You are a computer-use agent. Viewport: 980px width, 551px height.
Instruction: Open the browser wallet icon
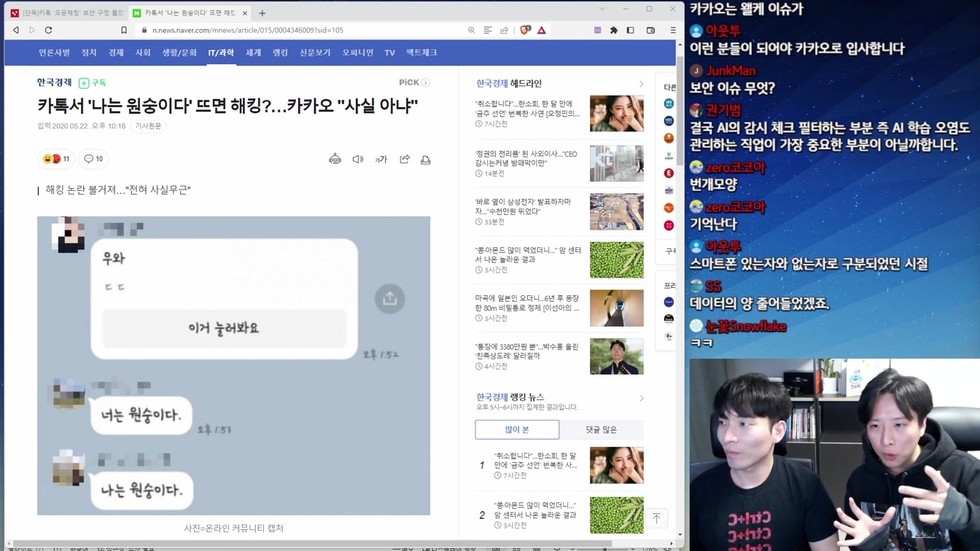click(x=651, y=31)
